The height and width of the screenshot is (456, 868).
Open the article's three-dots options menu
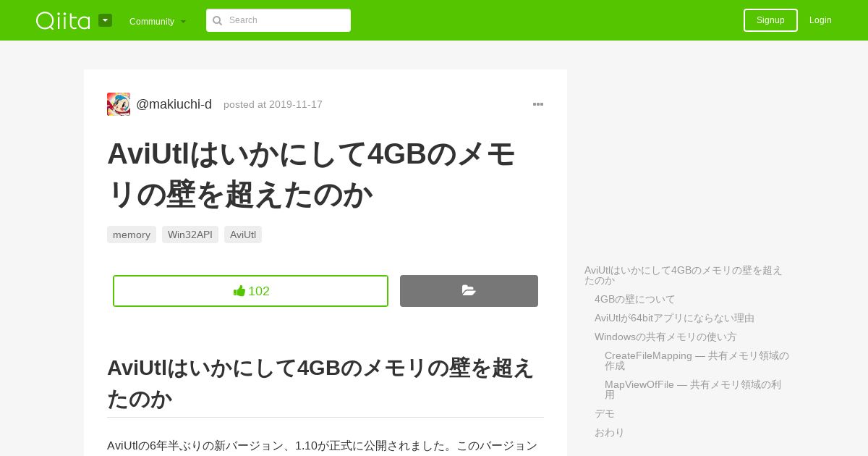coord(538,104)
